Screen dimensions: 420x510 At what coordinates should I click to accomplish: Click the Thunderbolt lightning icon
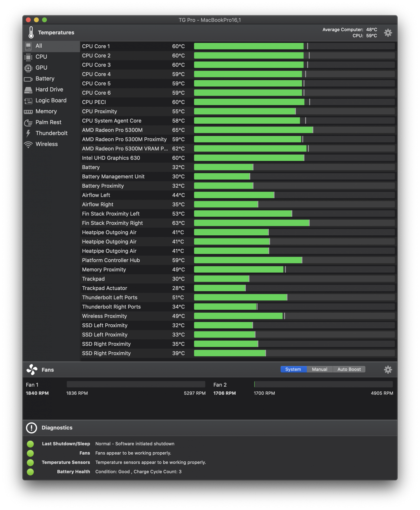pos(28,133)
